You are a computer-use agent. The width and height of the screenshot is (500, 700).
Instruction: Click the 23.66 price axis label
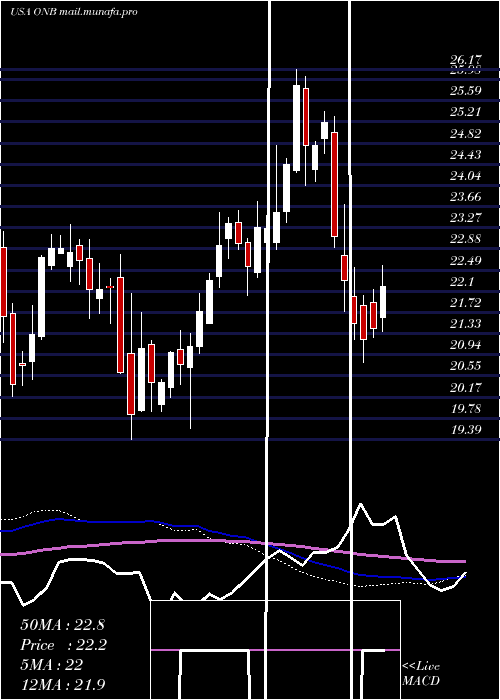pos(466,196)
